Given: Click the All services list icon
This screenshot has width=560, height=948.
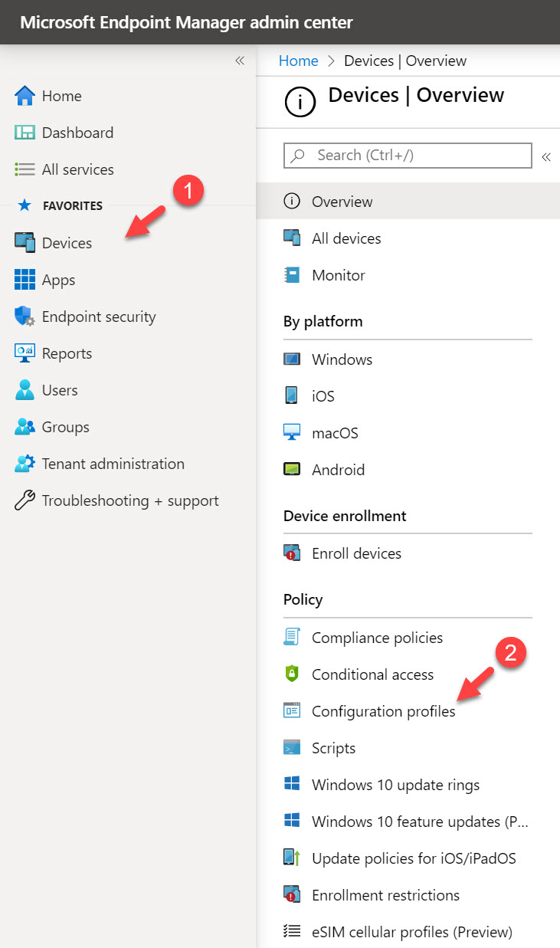Looking at the screenshot, I should pos(25,169).
